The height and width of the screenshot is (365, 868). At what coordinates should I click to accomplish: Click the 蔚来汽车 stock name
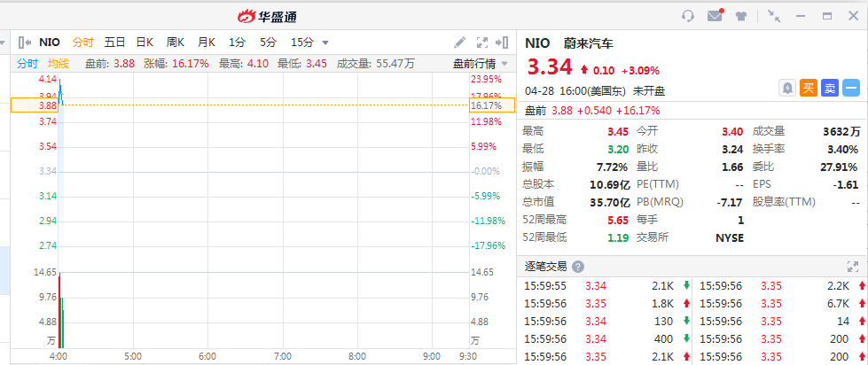point(589,43)
